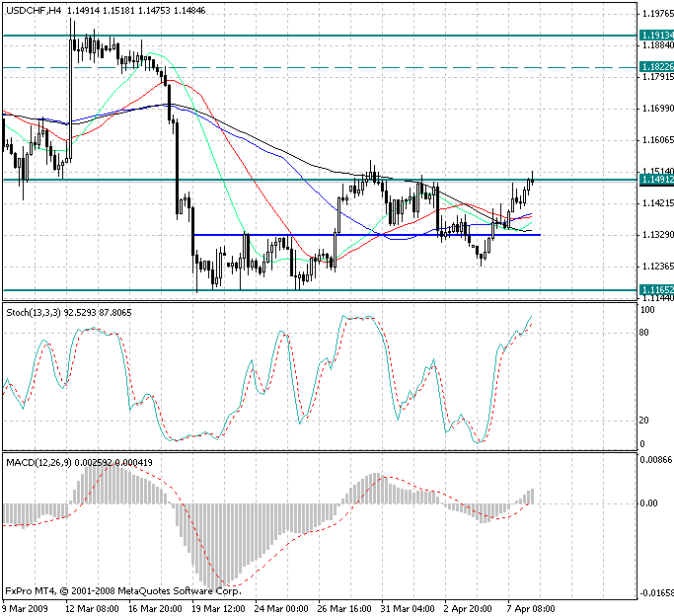Click the MACD -0.01658 scale value

click(x=656, y=593)
